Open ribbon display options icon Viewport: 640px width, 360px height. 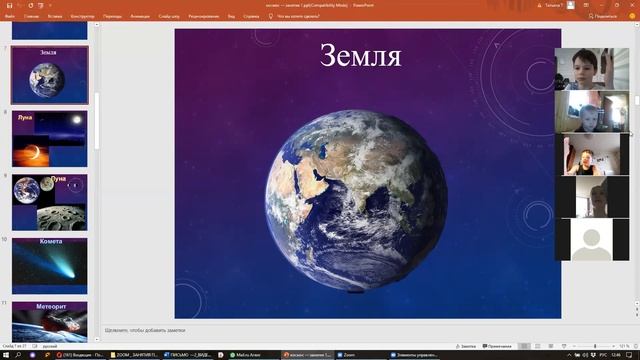click(586, 5)
